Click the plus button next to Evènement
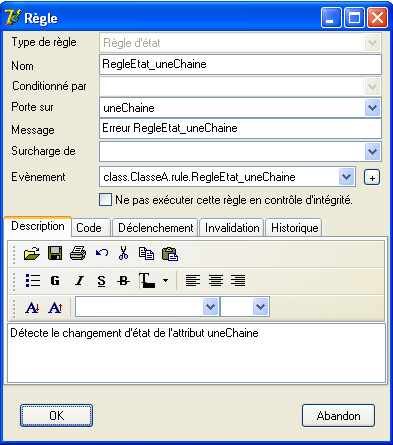 (372, 177)
